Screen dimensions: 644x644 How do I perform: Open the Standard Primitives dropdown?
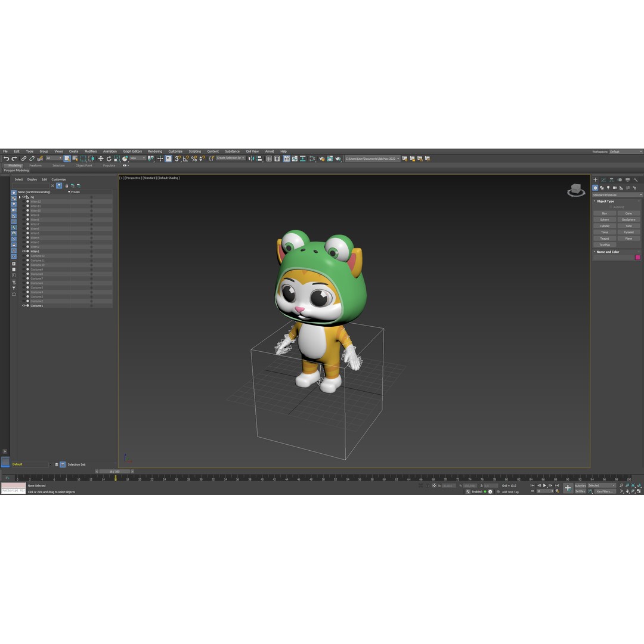coord(617,194)
